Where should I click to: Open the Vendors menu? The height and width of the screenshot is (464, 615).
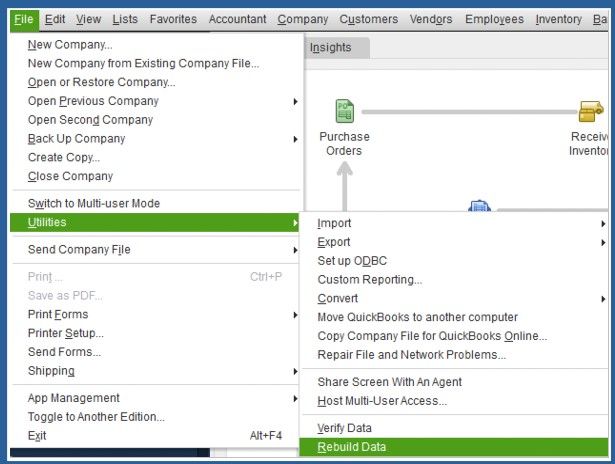point(431,19)
